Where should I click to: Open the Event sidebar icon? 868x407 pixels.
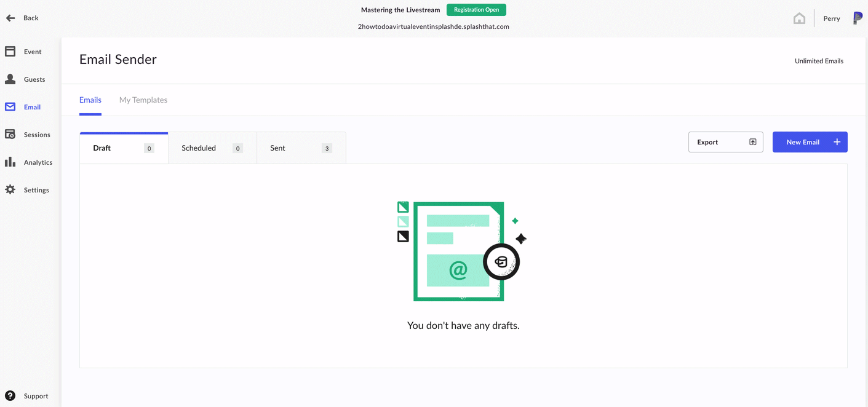pos(10,52)
